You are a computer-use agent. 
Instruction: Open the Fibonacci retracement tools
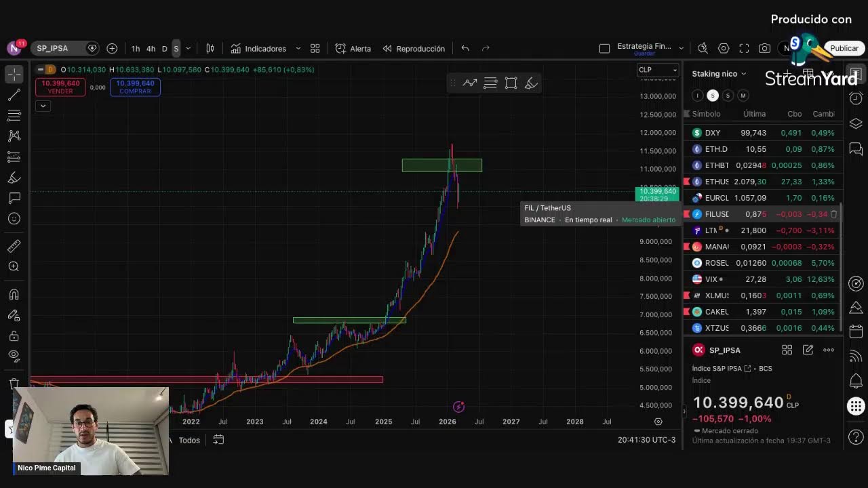coord(14,116)
